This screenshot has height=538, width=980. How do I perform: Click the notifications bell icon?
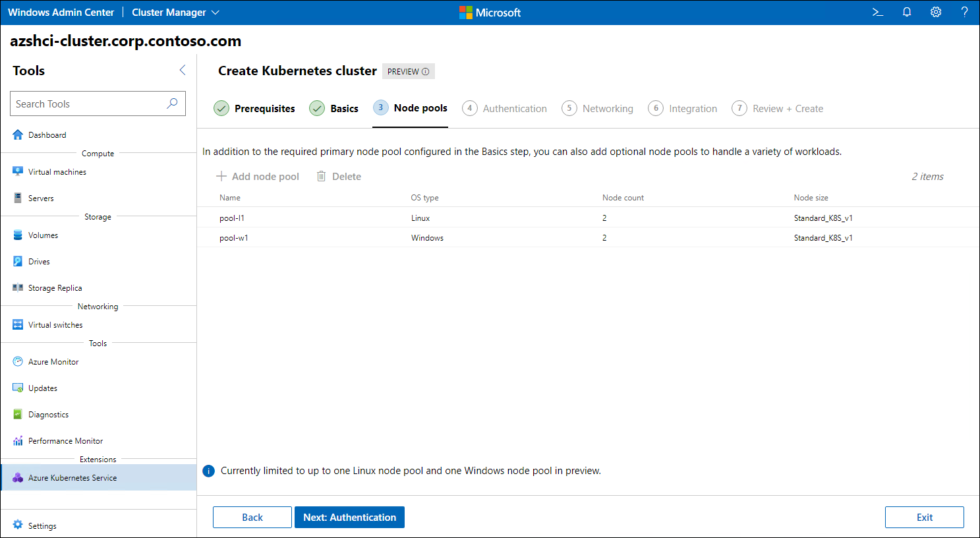click(907, 12)
